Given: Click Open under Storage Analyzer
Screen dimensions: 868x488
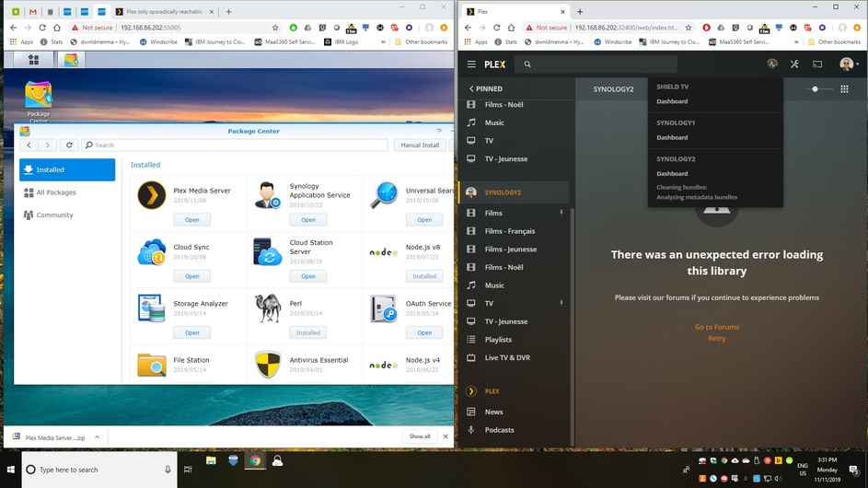Looking at the screenshot, I should click(192, 333).
